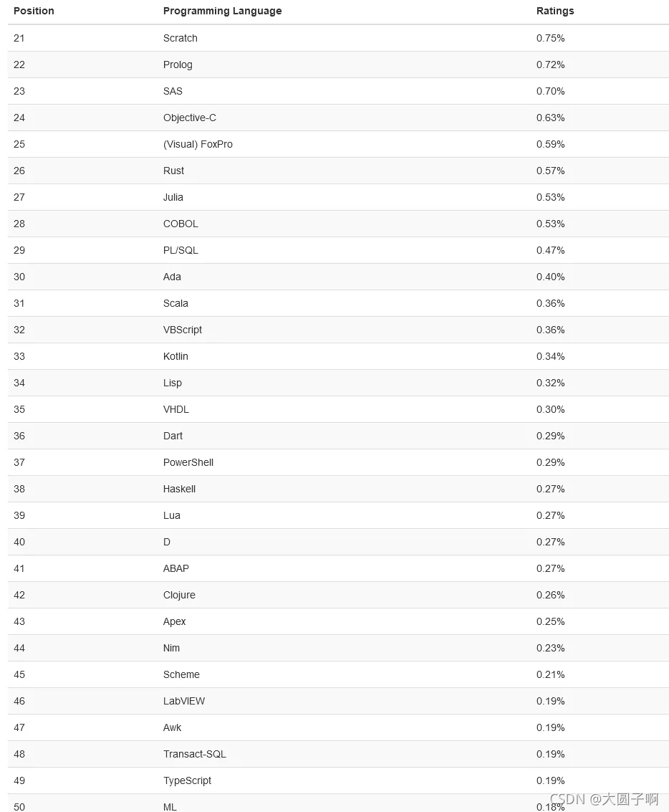The height and width of the screenshot is (812, 669).
Task: Click the Ratings column header
Action: click(555, 11)
